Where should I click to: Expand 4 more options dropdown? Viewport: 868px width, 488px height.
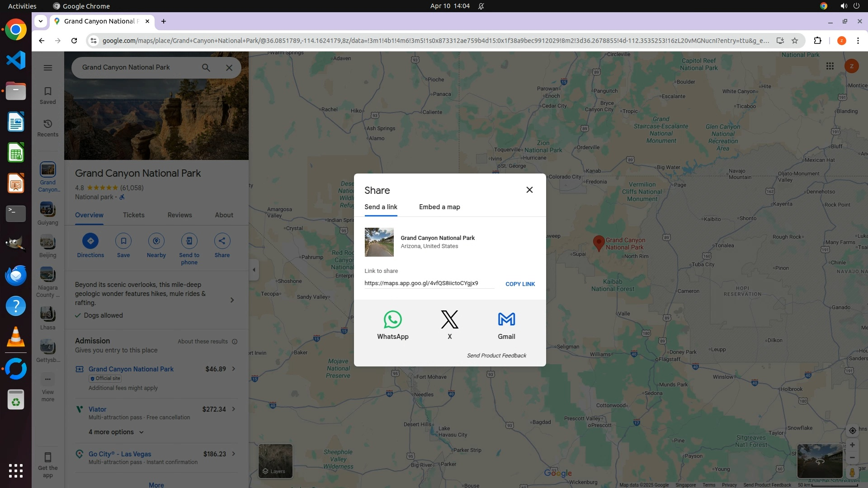tap(116, 432)
